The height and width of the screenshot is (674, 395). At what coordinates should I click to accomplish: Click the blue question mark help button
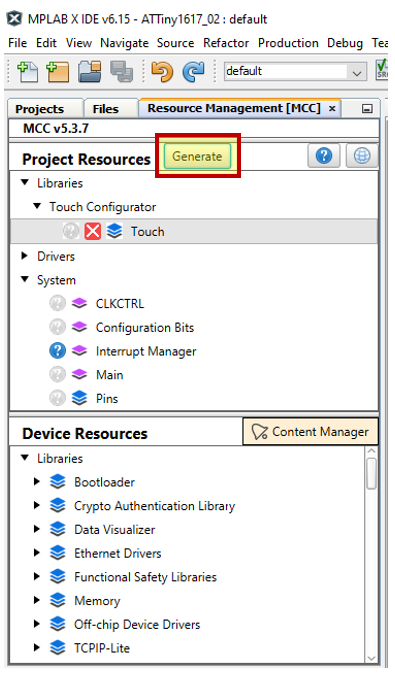[324, 156]
